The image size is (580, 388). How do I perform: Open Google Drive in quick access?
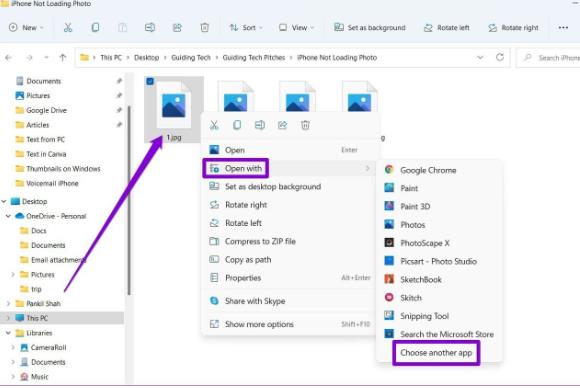pos(46,110)
